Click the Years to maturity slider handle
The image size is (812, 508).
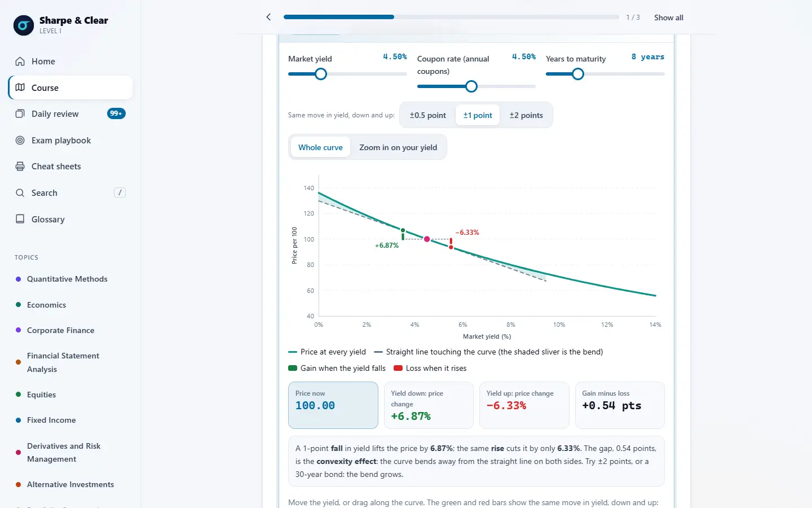[578, 74]
